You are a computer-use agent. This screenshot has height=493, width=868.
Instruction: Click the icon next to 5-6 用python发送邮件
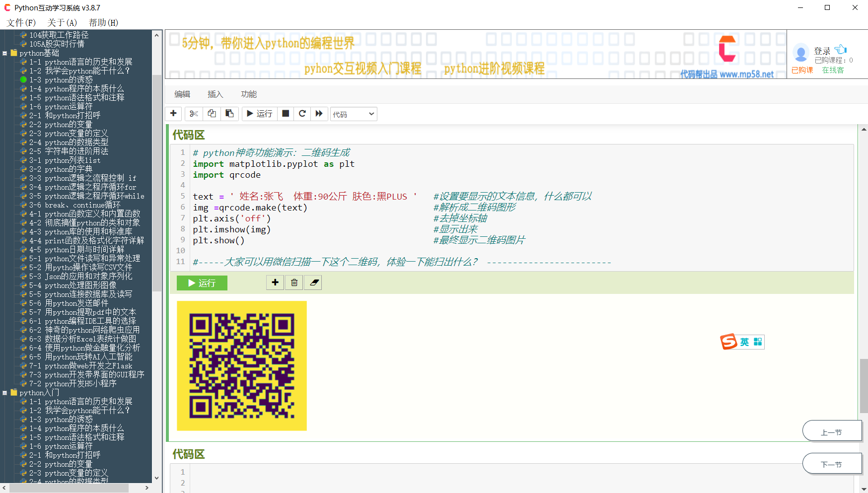[23, 303]
